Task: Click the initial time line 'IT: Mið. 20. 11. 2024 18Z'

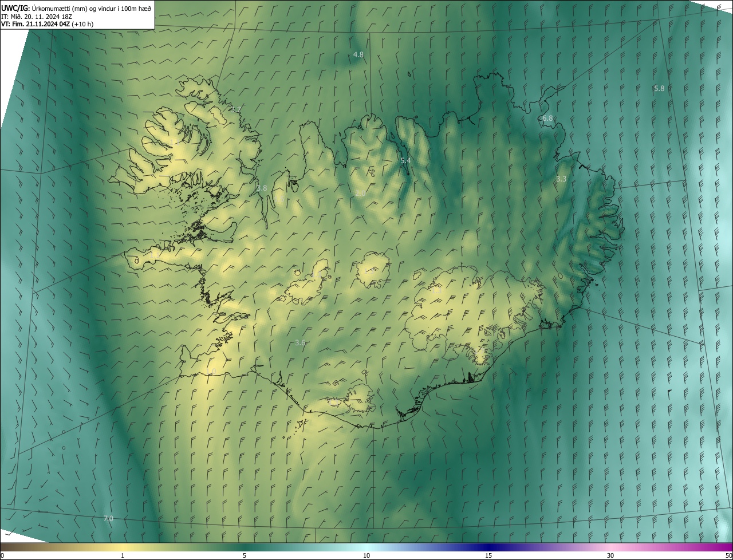Action: (x=36, y=16)
